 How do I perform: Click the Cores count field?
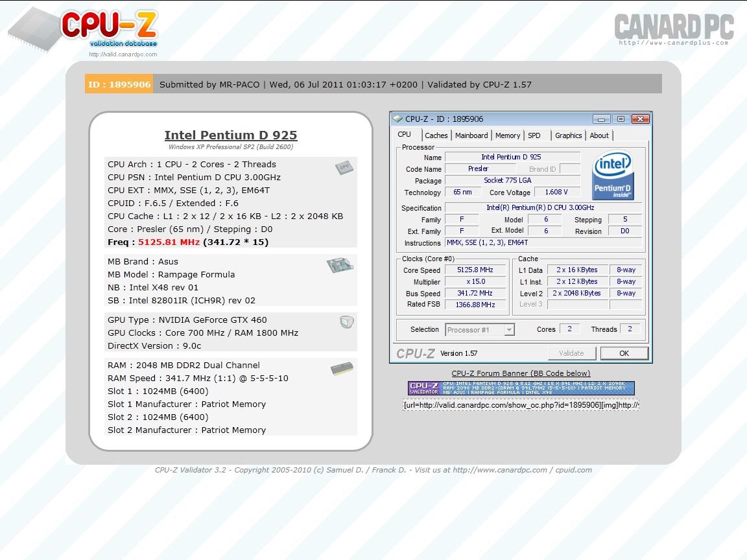pyautogui.click(x=569, y=329)
